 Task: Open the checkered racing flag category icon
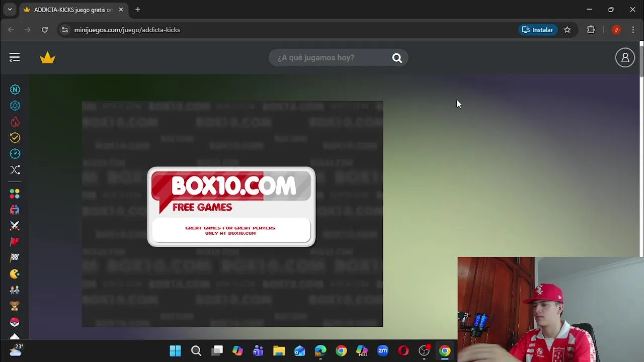click(15, 258)
